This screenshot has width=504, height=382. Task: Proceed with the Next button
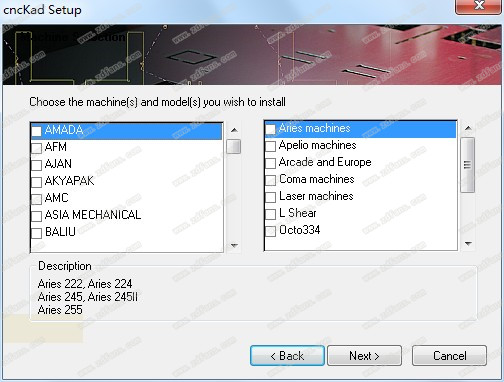(364, 356)
